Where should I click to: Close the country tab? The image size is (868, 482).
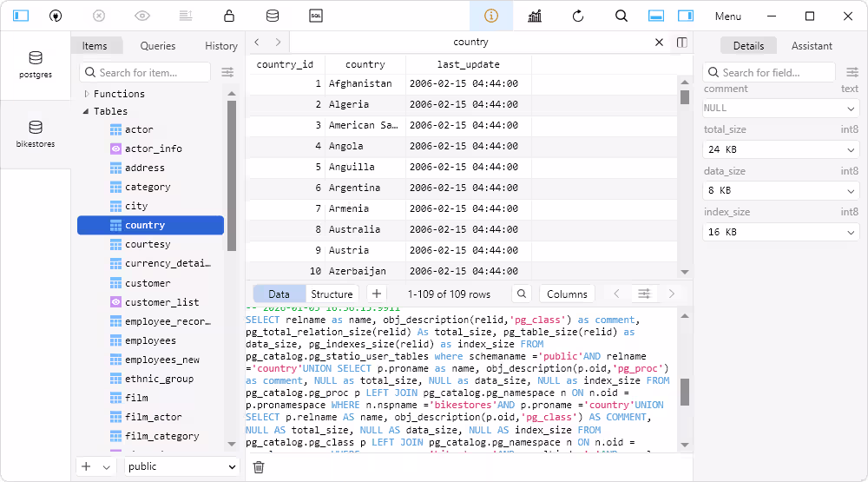659,42
